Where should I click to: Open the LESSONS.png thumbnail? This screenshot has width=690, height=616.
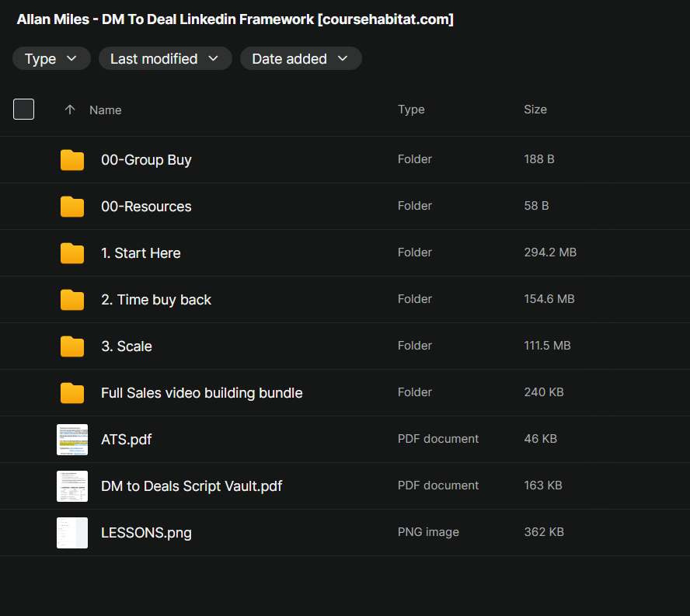[x=72, y=533]
